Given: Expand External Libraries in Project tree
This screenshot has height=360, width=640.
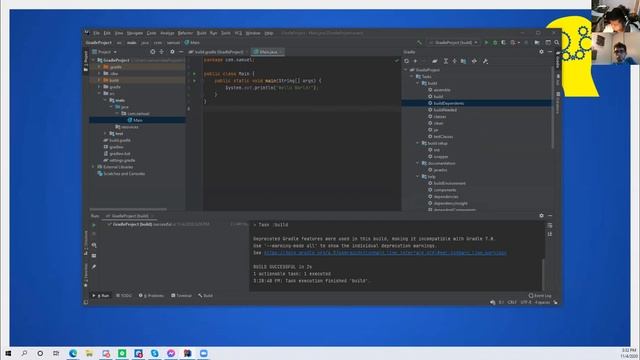Looking at the screenshot, I should [93, 167].
